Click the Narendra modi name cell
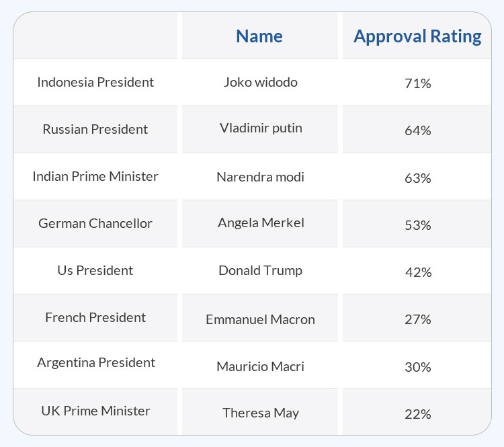This screenshot has width=504, height=447. tap(261, 177)
